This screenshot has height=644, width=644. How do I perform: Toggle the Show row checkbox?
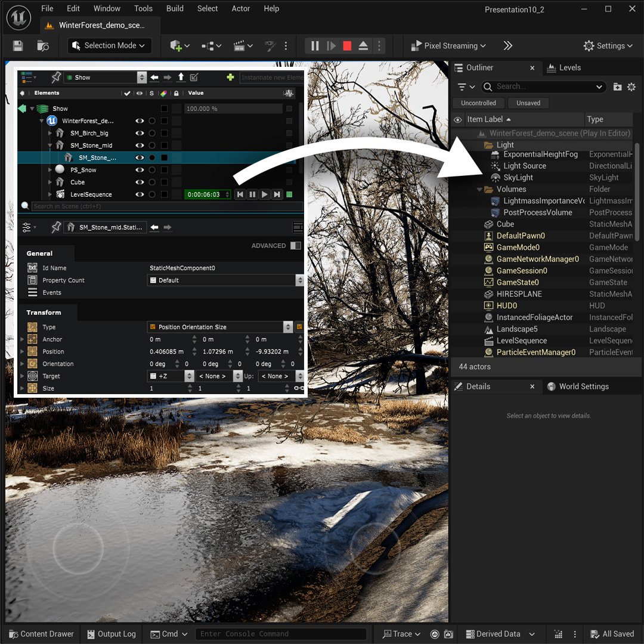[x=165, y=109]
